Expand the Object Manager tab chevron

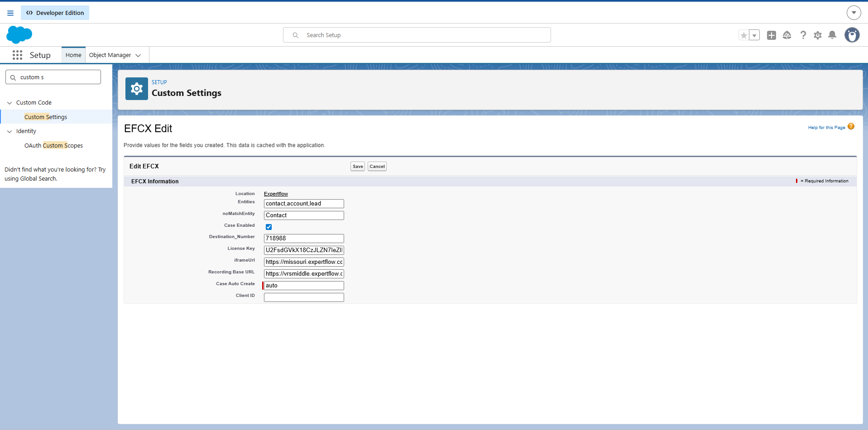click(x=138, y=55)
